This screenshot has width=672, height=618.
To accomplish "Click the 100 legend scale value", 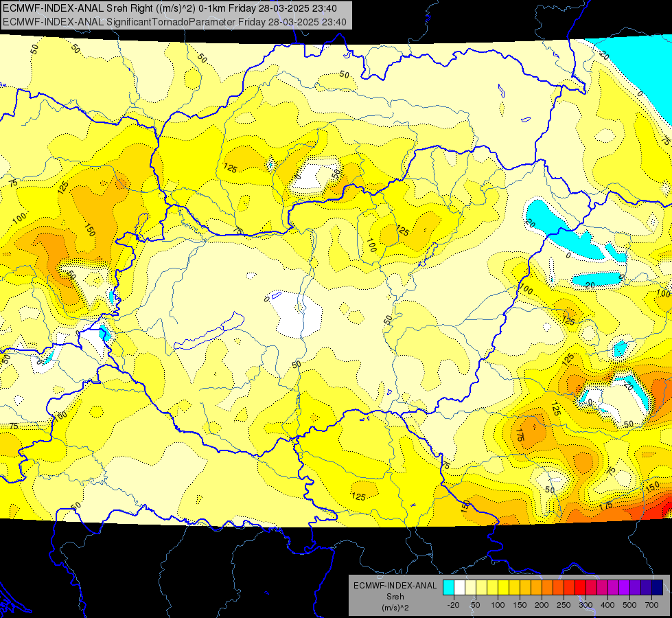I will point(498,605).
